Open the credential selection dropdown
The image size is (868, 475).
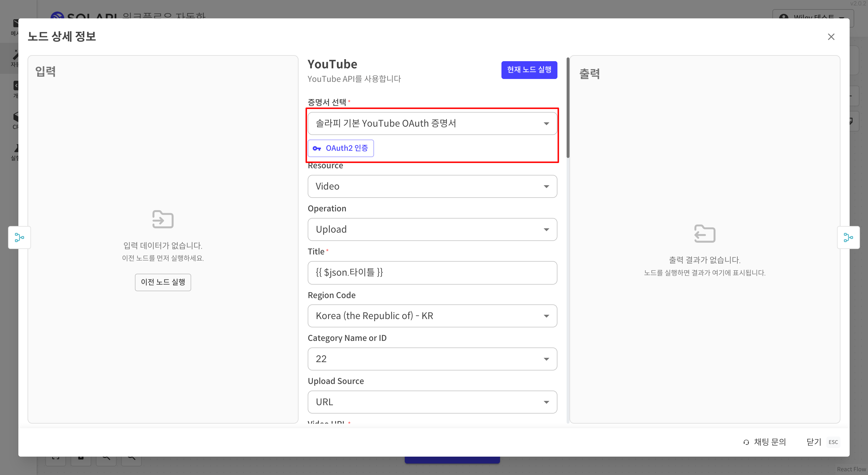432,123
